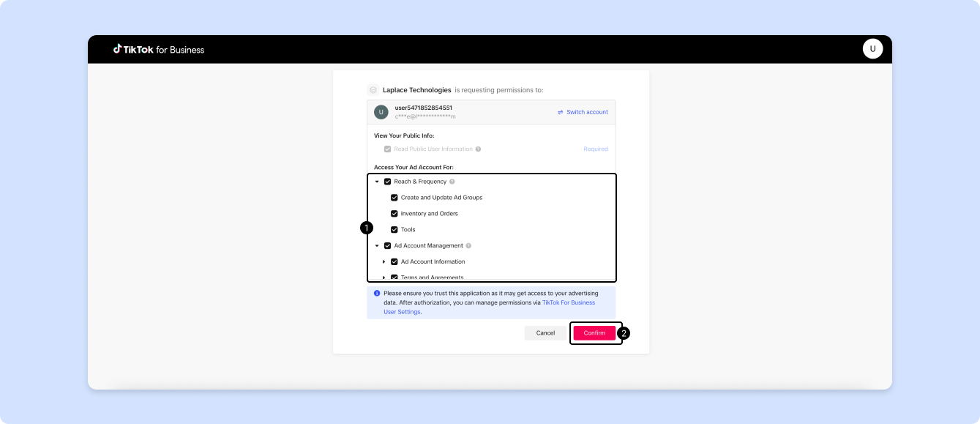Click the Switch account link
Viewport: 980px width, 424px height.
click(583, 112)
